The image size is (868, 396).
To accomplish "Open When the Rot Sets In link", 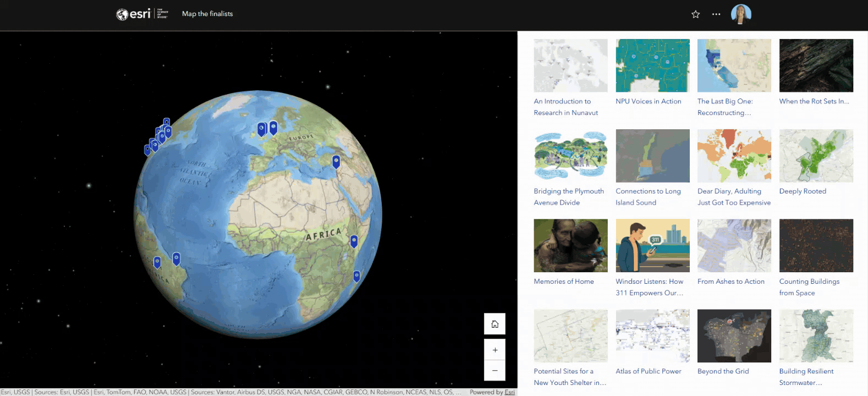I will (814, 101).
